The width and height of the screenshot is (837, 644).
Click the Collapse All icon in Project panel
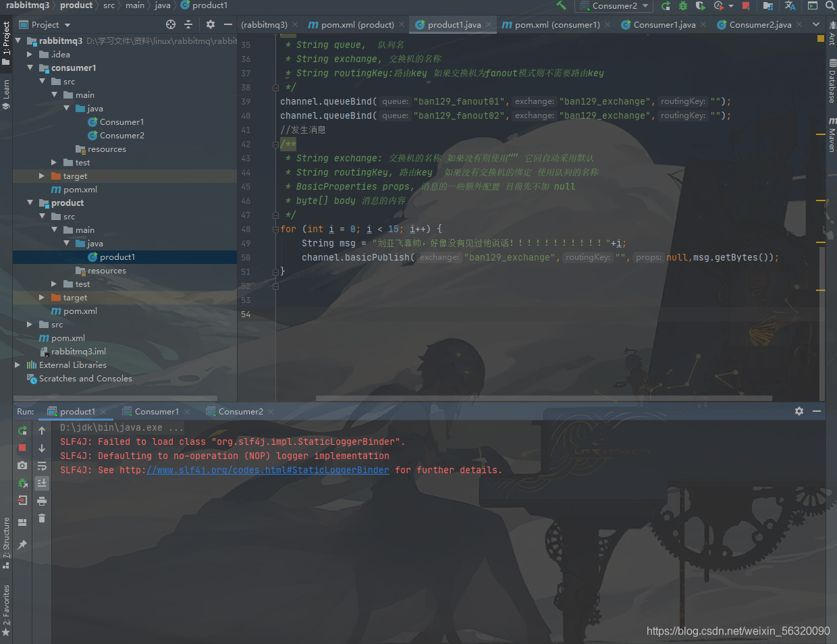188,24
